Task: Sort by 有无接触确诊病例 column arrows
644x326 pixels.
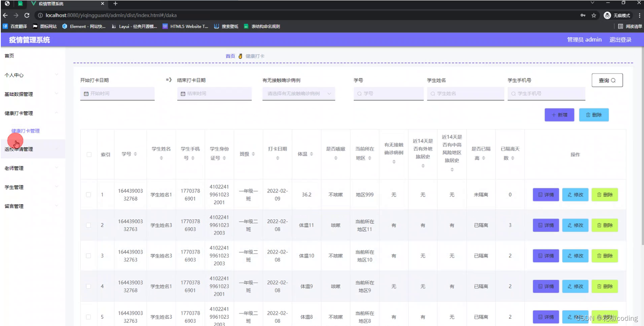Action: pos(394,162)
